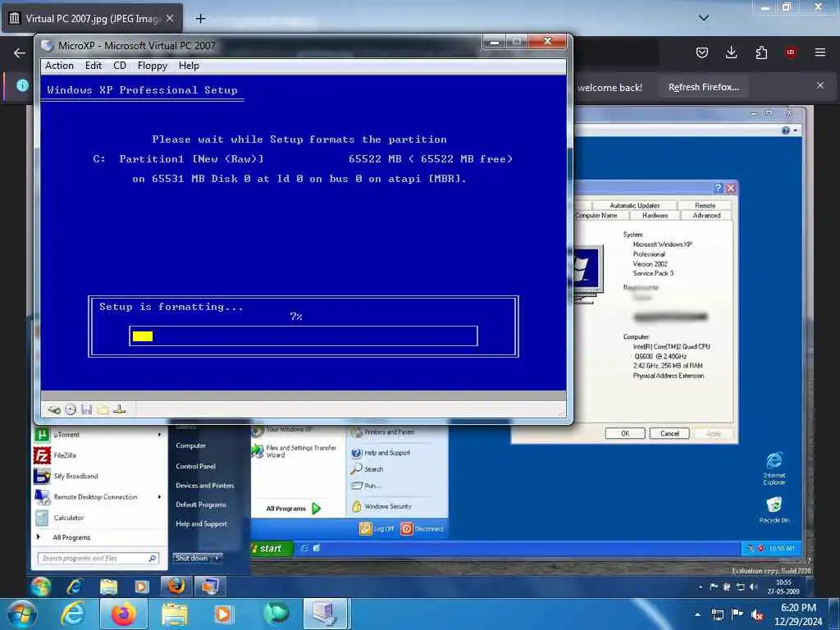
Task: Show hidden icons arrow in bottom system tray
Action: [x=697, y=615]
